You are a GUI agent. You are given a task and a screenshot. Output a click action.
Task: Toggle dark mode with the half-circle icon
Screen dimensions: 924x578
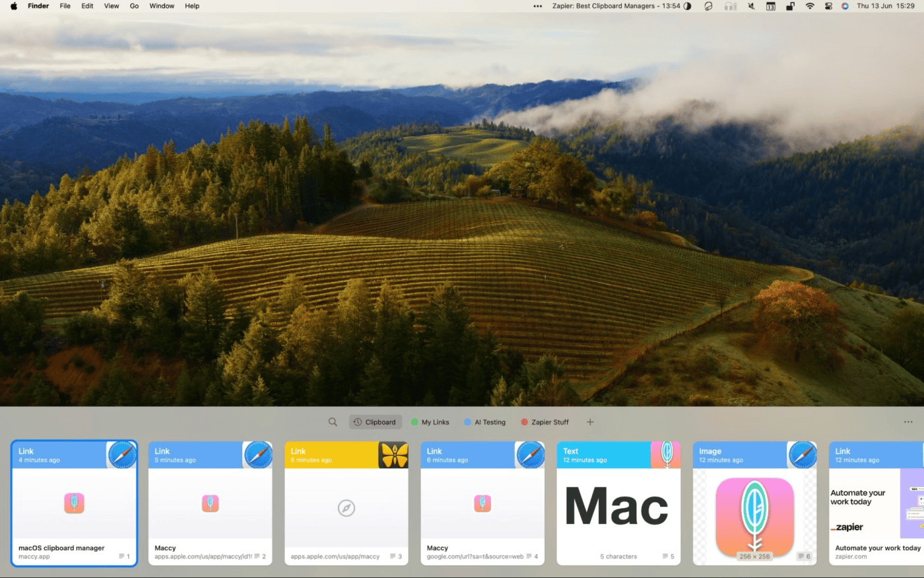click(686, 6)
